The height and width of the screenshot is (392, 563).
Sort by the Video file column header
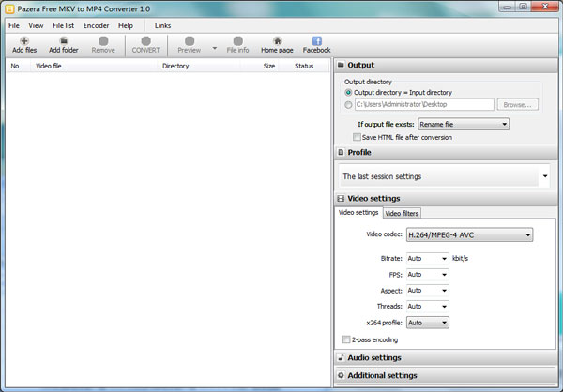tap(94, 66)
